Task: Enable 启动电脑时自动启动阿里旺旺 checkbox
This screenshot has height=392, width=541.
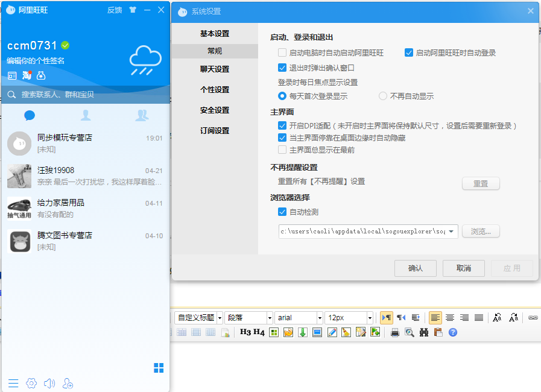Action: click(282, 52)
